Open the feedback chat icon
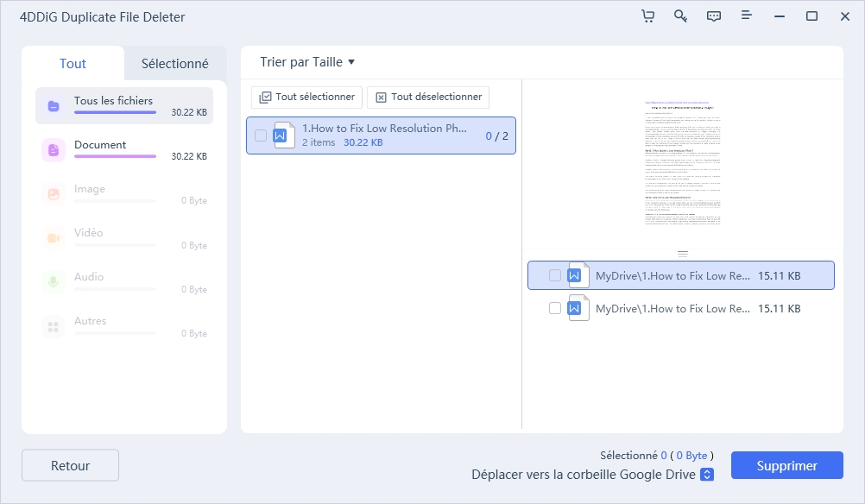The image size is (865, 504). [713, 16]
